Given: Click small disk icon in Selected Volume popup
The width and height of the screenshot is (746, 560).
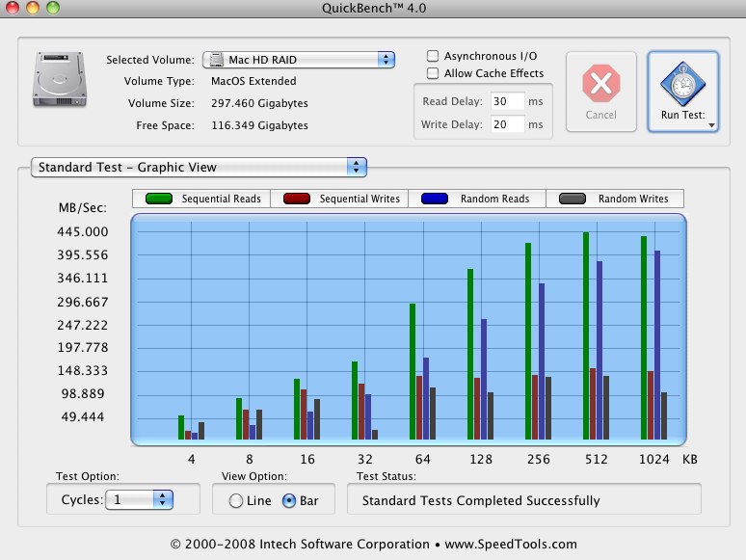Looking at the screenshot, I should [217, 60].
